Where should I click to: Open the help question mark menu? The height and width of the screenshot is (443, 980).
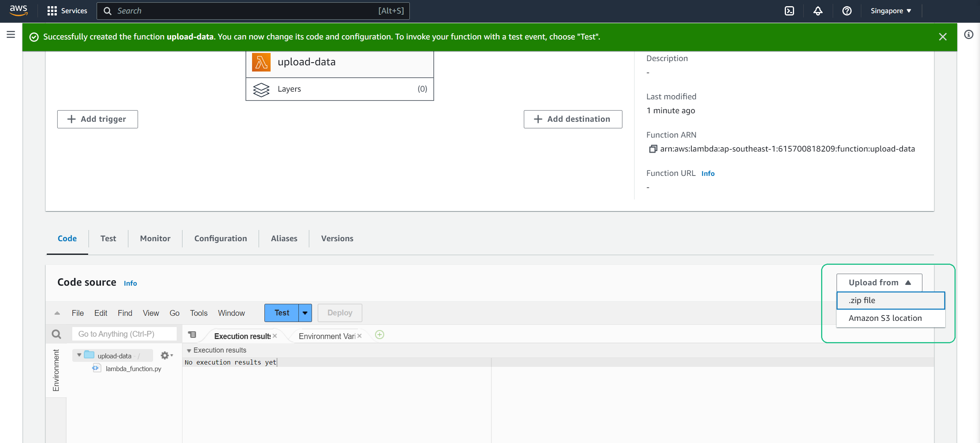pyautogui.click(x=847, y=11)
